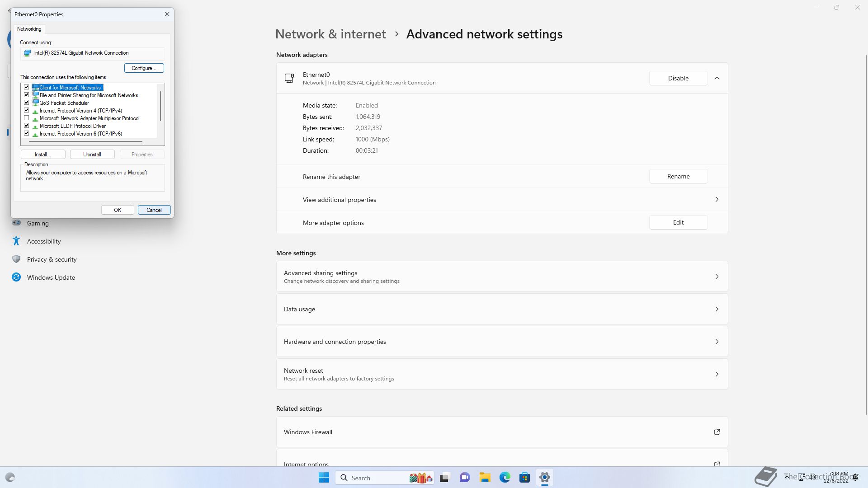This screenshot has height=488, width=868.
Task: Toggle Microsoft LLDP Protocol Driver checkbox
Action: [x=26, y=126]
